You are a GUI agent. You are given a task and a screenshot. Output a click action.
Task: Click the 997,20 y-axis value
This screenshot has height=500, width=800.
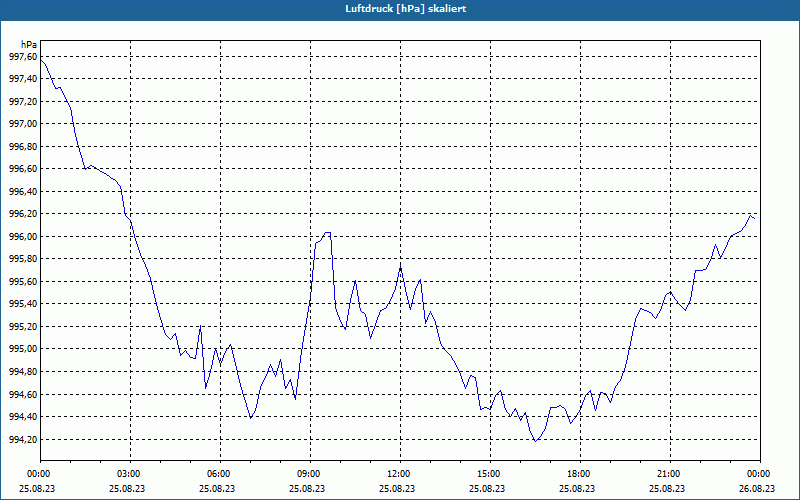(x=23, y=102)
